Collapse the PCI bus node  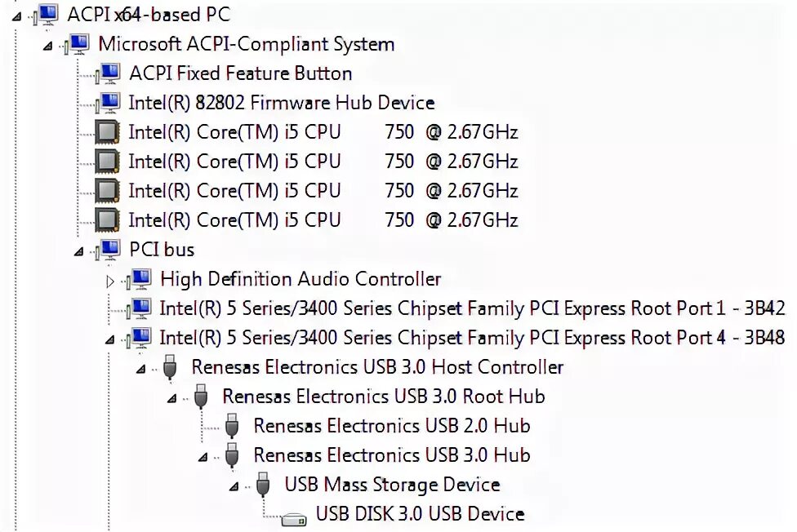pos(80,250)
